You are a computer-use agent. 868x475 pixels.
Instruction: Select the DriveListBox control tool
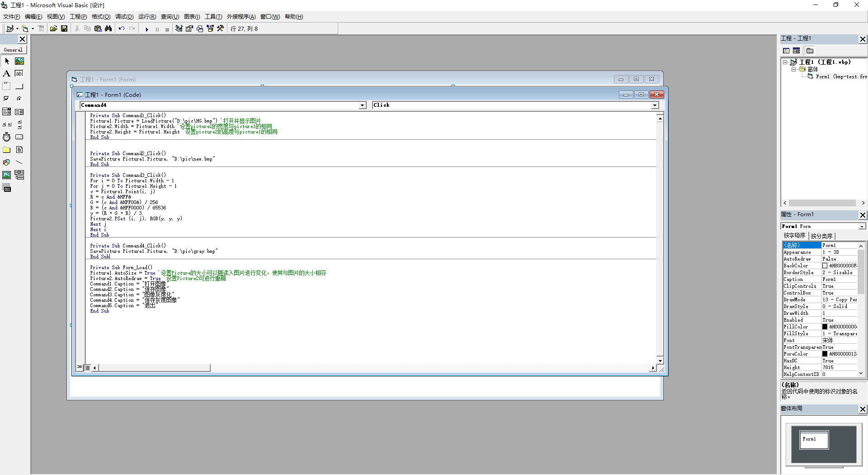click(19, 137)
